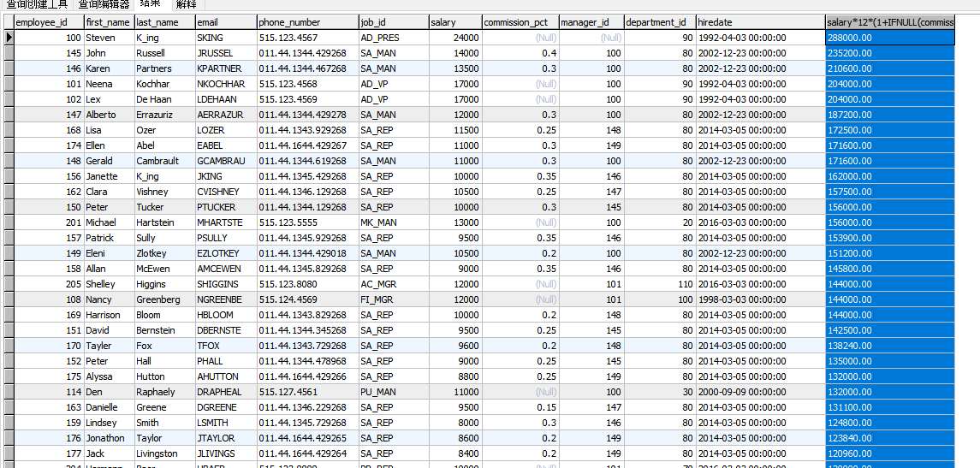
Task: Click the email cell PTUCKER
Action: click(226, 207)
